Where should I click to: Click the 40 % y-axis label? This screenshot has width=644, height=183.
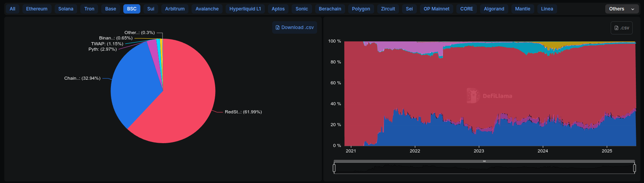[x=336, y=104]
